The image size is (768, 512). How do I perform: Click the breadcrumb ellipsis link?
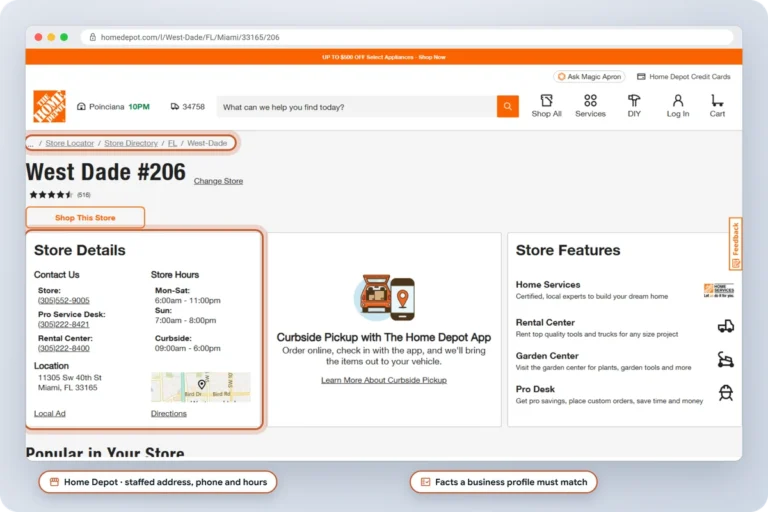(x=30, y=143)
